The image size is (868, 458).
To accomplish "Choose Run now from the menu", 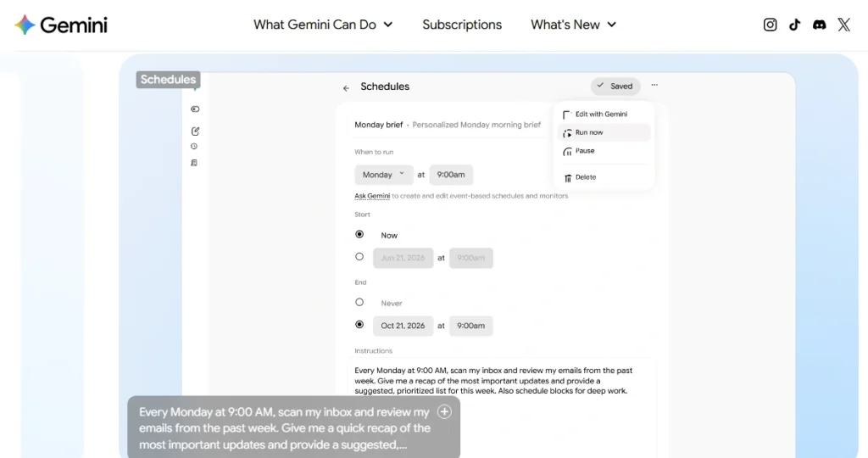I will [604, 132].
